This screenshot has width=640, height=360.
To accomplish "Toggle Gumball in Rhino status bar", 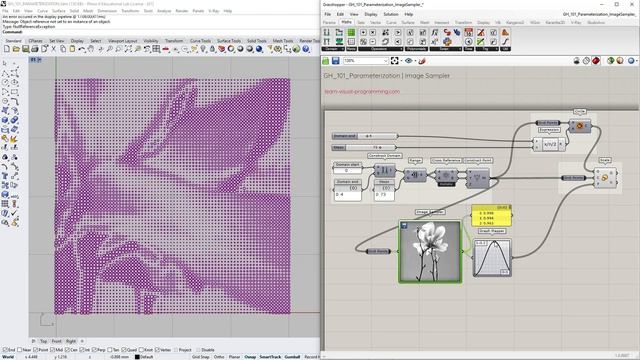I will [292, 357].
